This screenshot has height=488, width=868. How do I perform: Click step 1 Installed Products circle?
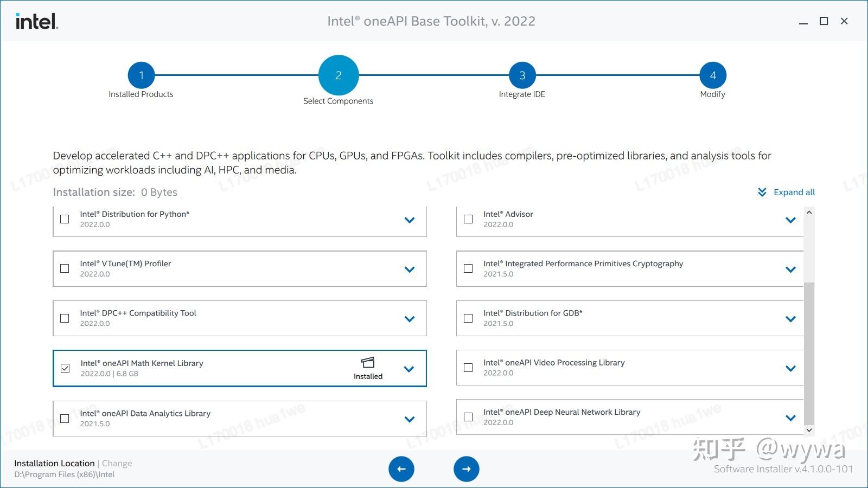point(141,75)
